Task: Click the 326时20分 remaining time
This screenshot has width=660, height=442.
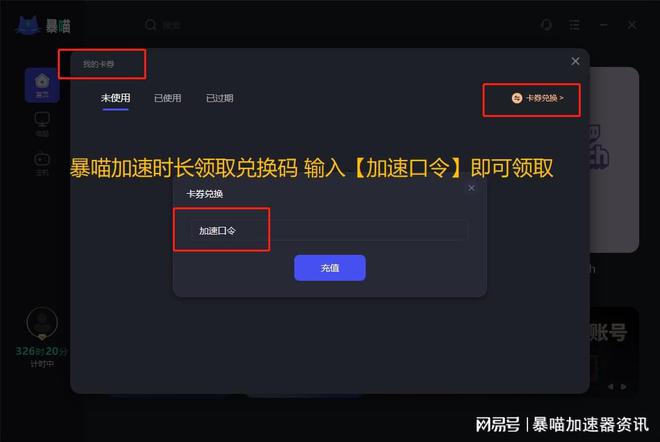Action: tap(41, 351)
